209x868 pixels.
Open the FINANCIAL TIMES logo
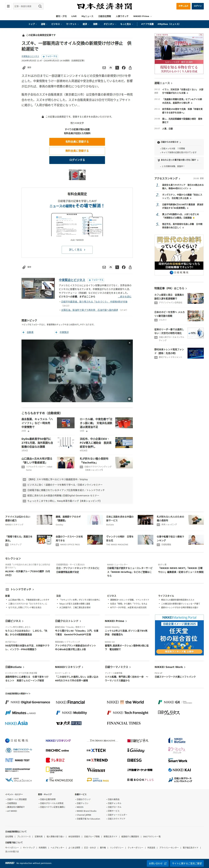(124, 723)
